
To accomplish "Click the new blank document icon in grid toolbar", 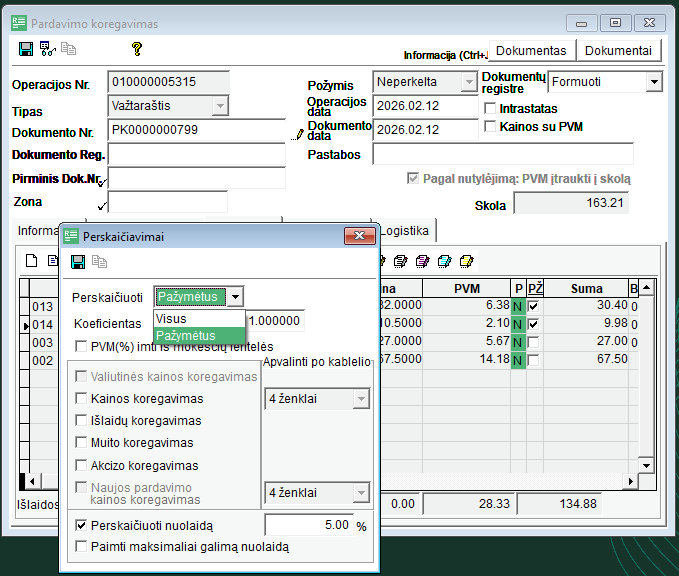I will (30, 262).
